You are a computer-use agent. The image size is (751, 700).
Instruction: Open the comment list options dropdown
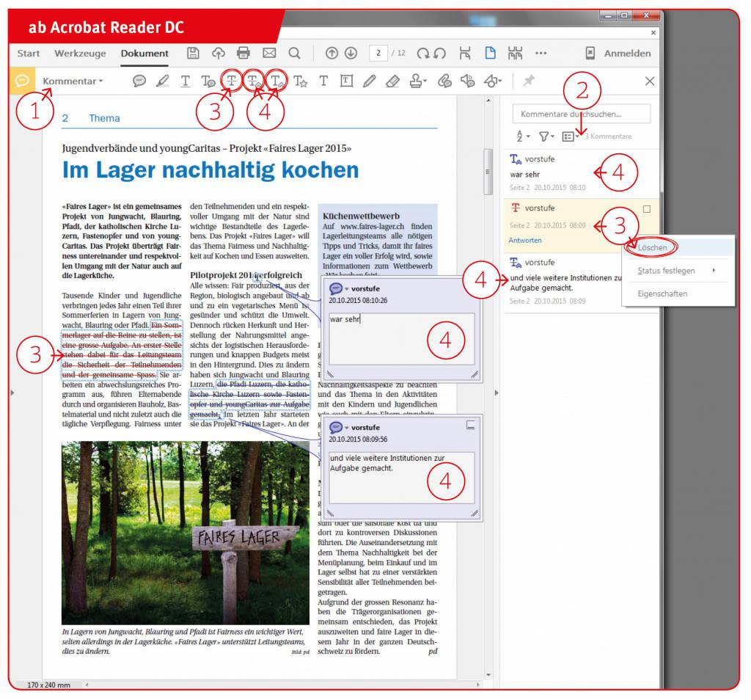point(571,136)
